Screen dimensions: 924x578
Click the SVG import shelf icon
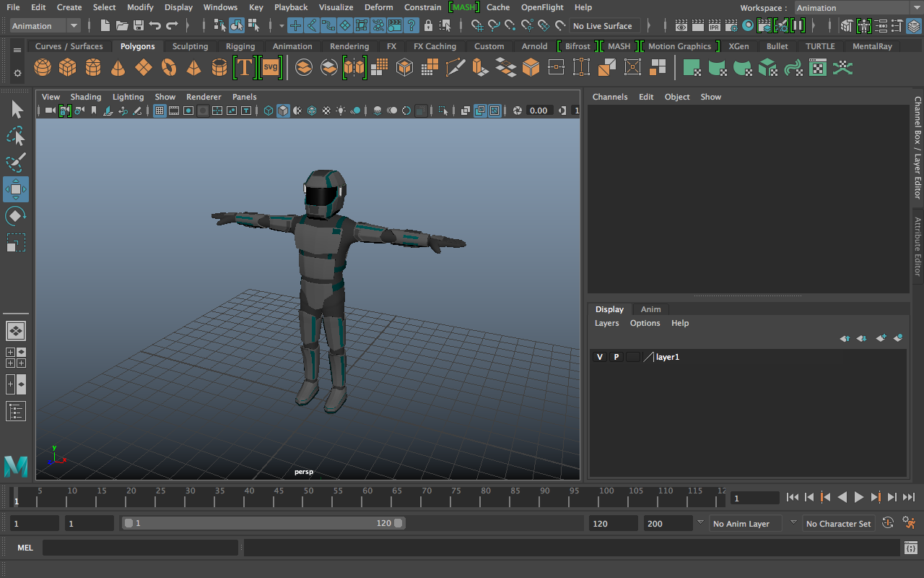tap(271, 68)
